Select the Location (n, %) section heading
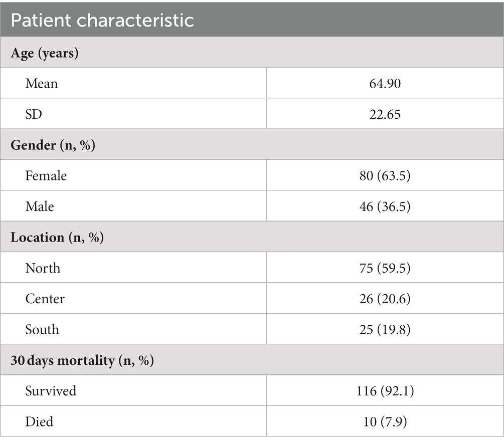The image size is (504, 444). tap(57, 238)
